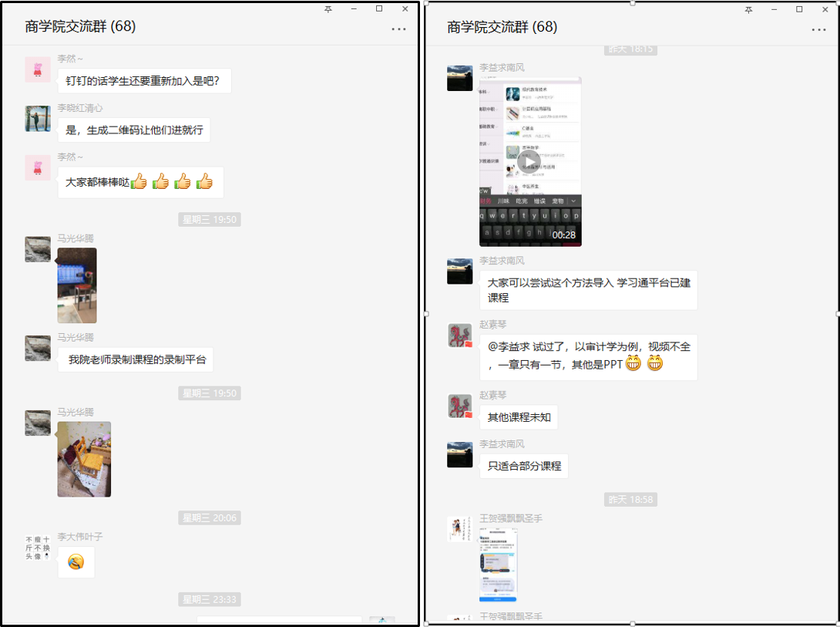
Task: Click 李益求南风 avatar beside 大家可以尝试 message
Action: (459, 271)
